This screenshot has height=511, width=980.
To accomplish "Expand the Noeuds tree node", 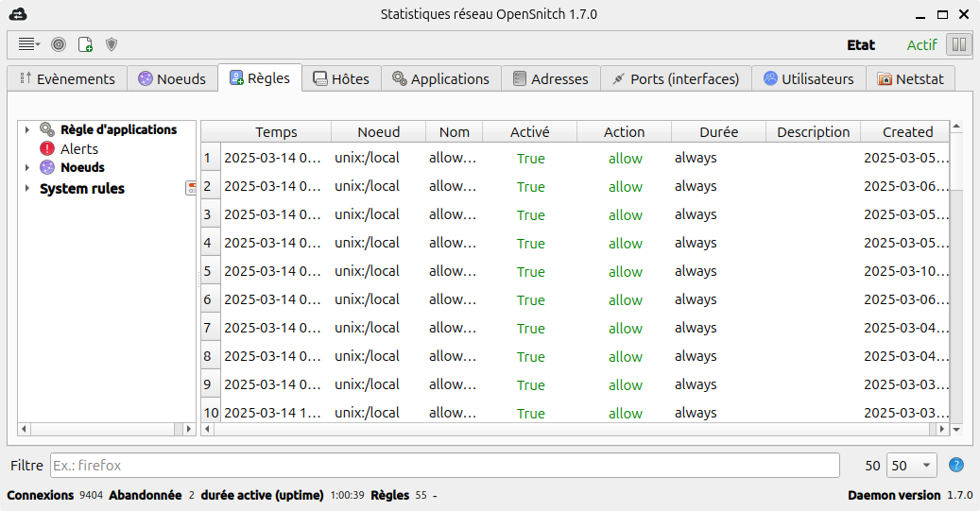I will (26, 167).
